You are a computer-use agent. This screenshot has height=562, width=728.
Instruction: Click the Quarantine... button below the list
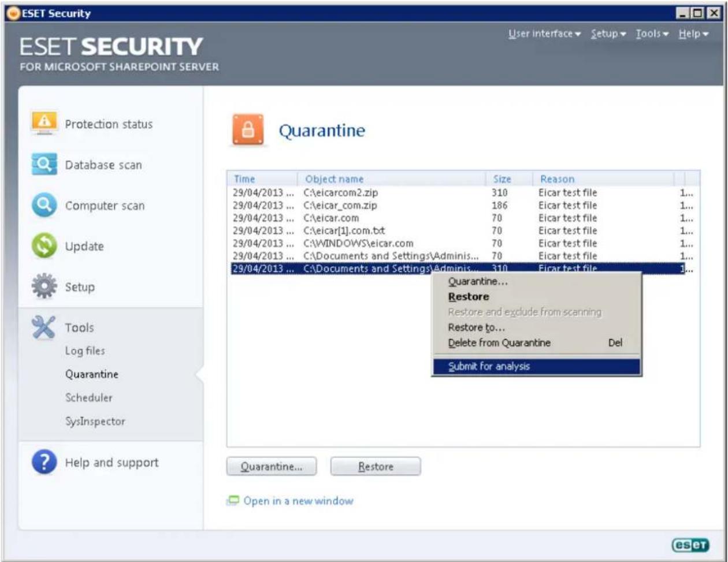click(x=272, y=467)
